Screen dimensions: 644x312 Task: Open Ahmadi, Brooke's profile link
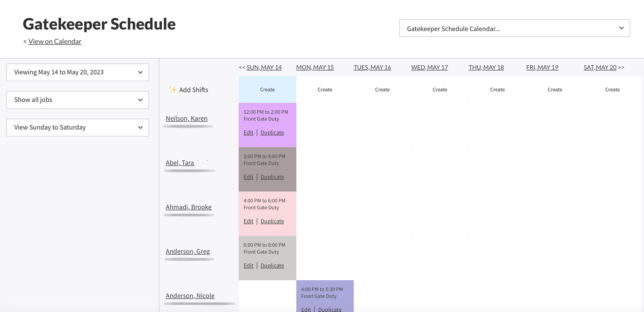(x=188, y=207)
